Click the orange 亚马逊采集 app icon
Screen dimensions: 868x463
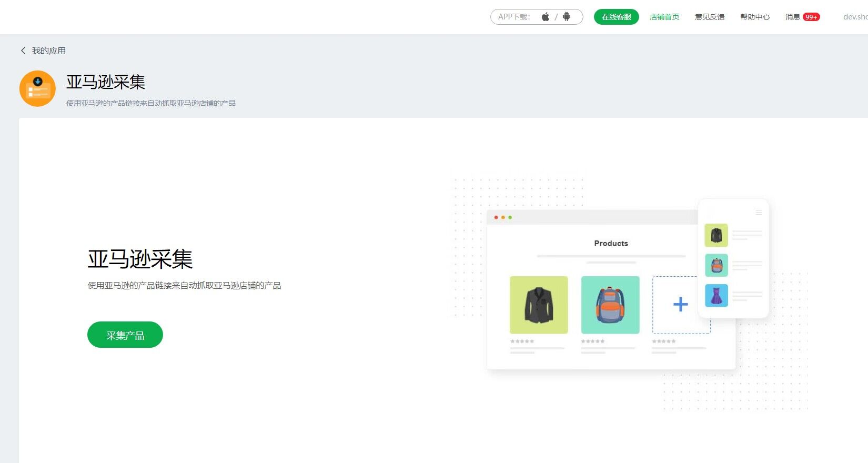37,88
